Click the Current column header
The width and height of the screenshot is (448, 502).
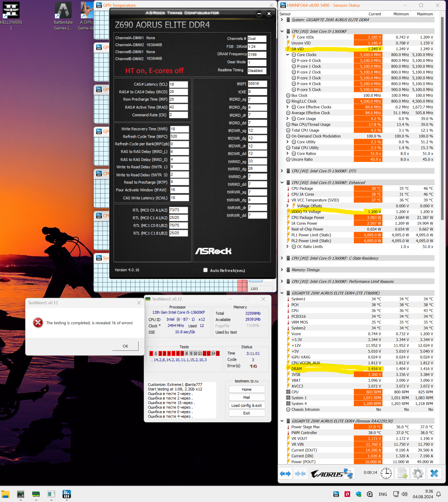(375, 14)
